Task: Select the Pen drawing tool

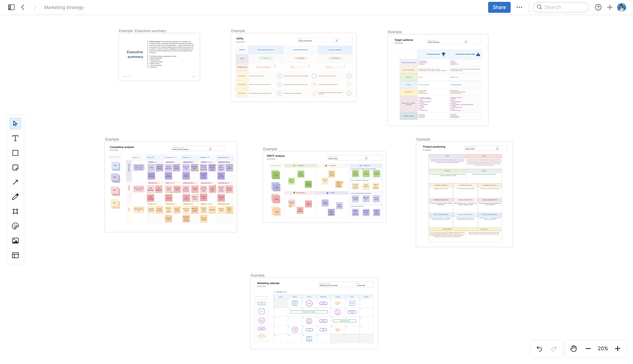Action: (15, 197)
